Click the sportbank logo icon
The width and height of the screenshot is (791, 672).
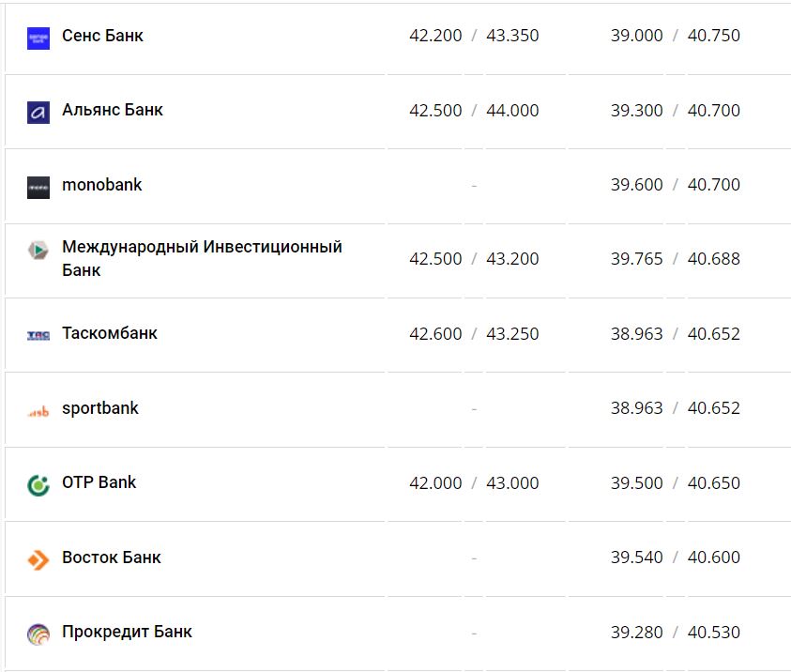(38, 410)
